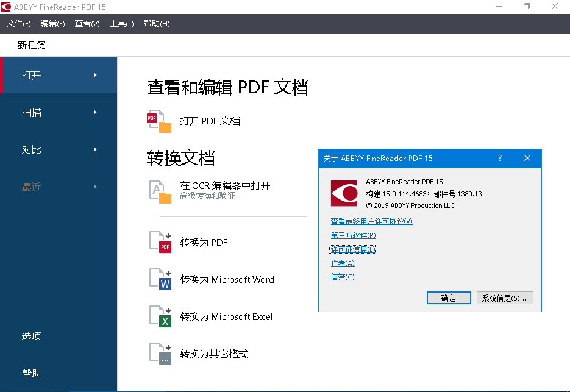The height and width of the screenshot is (392, 570).
Task: Click the OCR editor open icon
Action: [x=160, y=191]
